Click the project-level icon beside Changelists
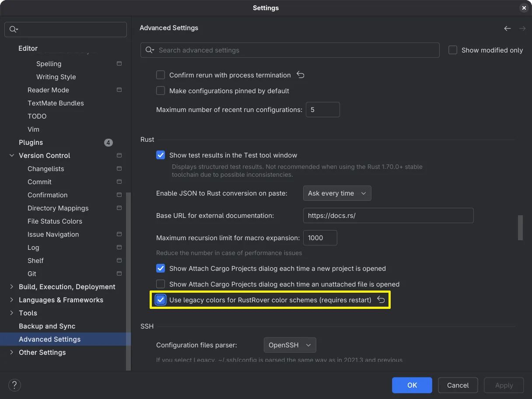532x399 pixels. pyautogui.click(x=119, y=168)
